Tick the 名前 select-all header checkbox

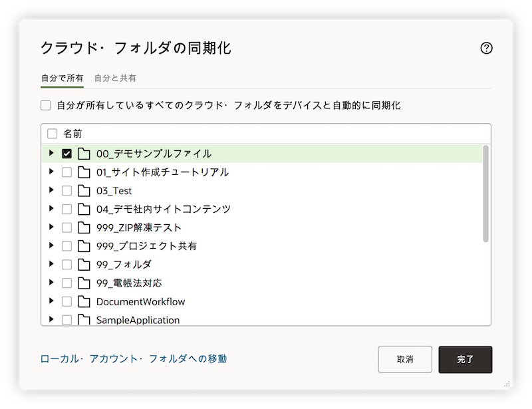coord(53,134)
